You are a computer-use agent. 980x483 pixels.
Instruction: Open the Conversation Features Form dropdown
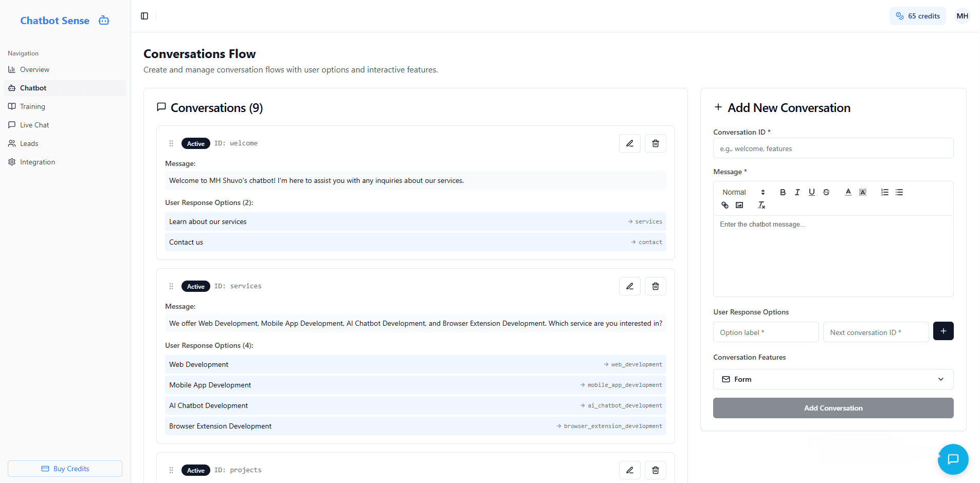832,379
